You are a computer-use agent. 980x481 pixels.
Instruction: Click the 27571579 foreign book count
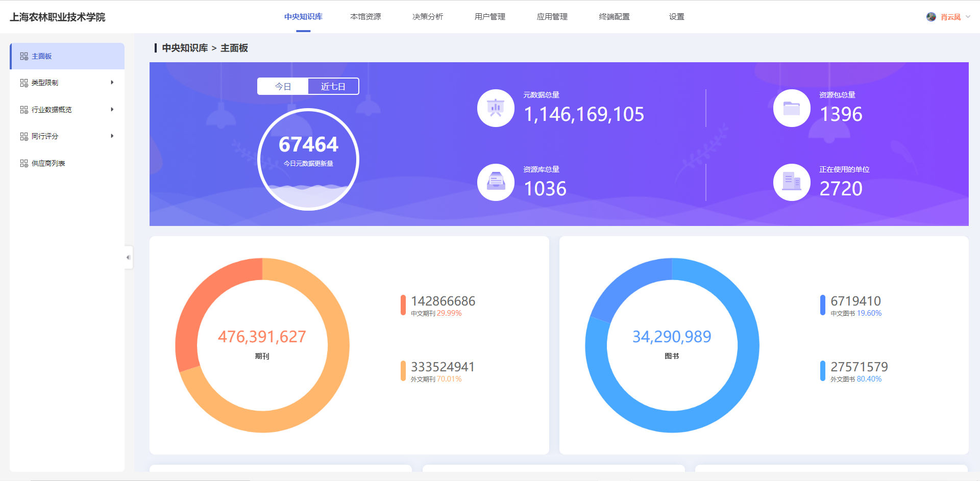(859, 367)
